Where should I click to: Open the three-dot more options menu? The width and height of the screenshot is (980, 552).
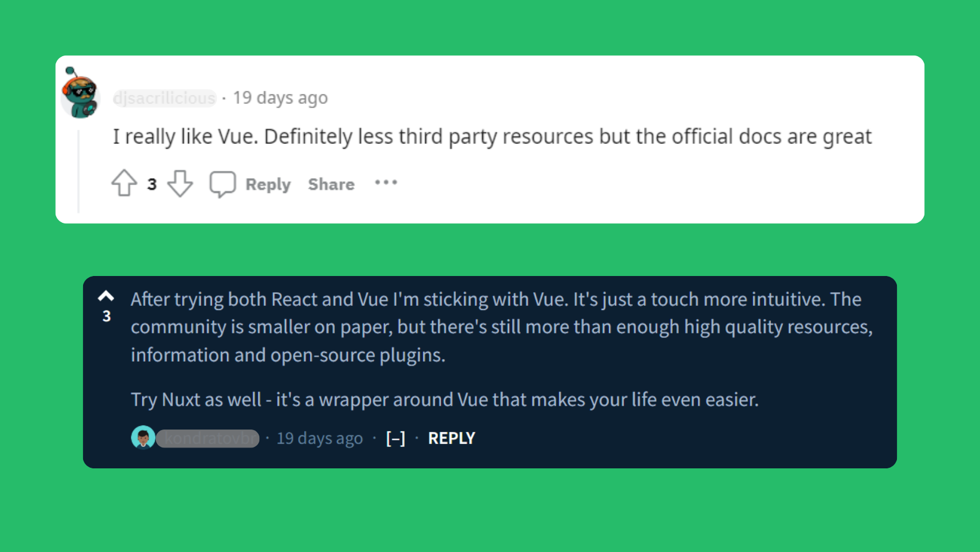pos(386,183)
